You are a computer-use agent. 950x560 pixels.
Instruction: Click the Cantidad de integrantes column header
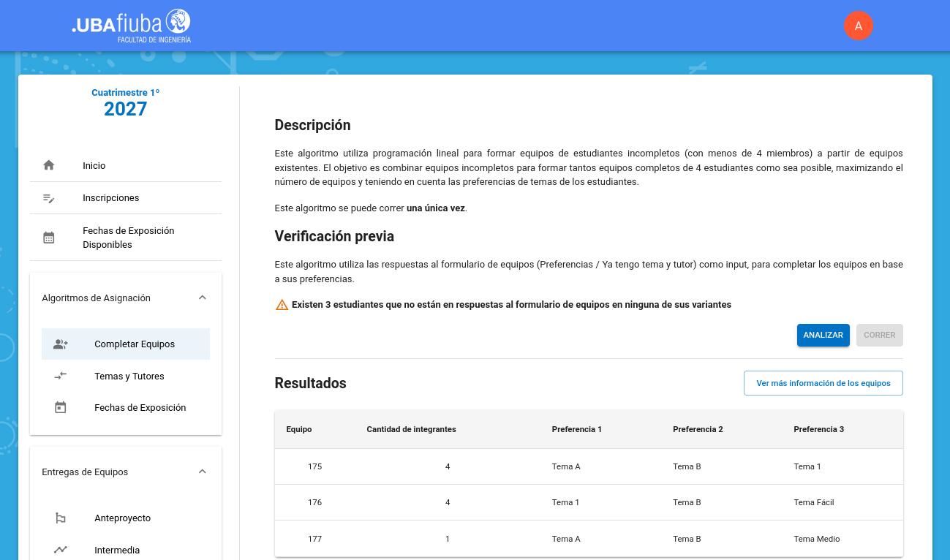pyautogui.click(x=411, y=429)
